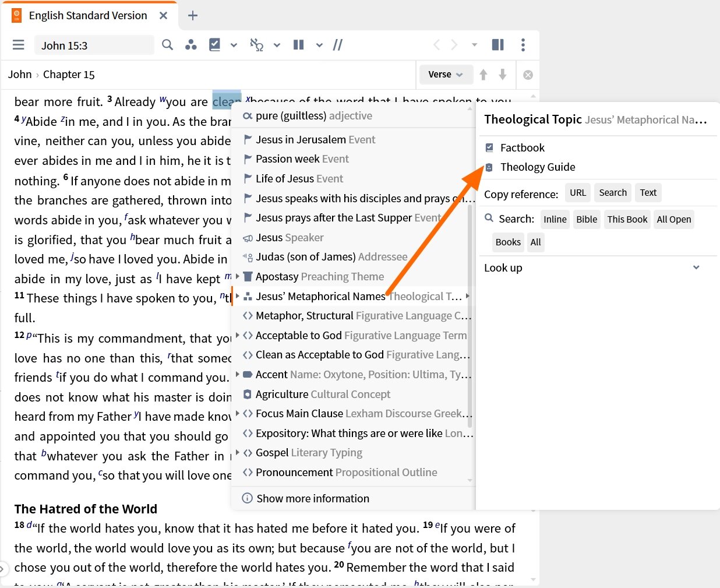Go forward with the right arrow

[454, 45]
